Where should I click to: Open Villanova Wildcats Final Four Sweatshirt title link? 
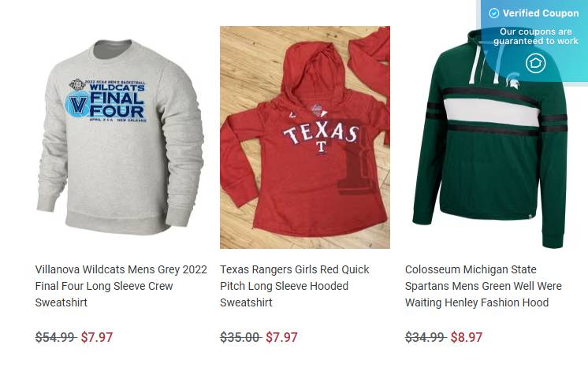click(x=121, y=286)
